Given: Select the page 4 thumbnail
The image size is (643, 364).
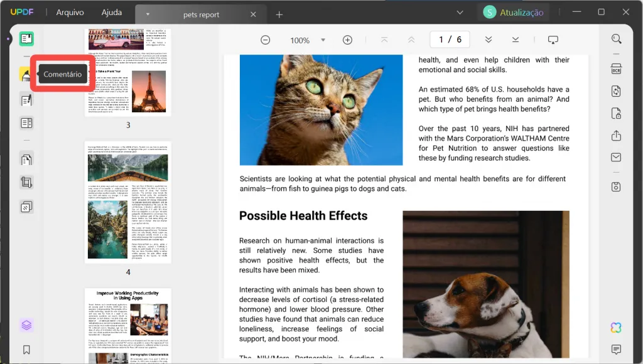Looking at the screenshot, I should pos(128,202).
